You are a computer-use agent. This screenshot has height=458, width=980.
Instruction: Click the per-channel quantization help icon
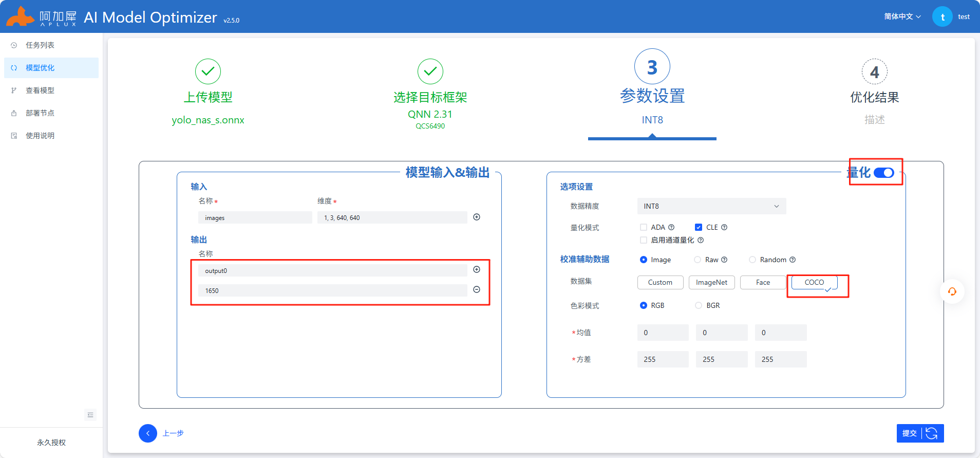tap(701, 240)
